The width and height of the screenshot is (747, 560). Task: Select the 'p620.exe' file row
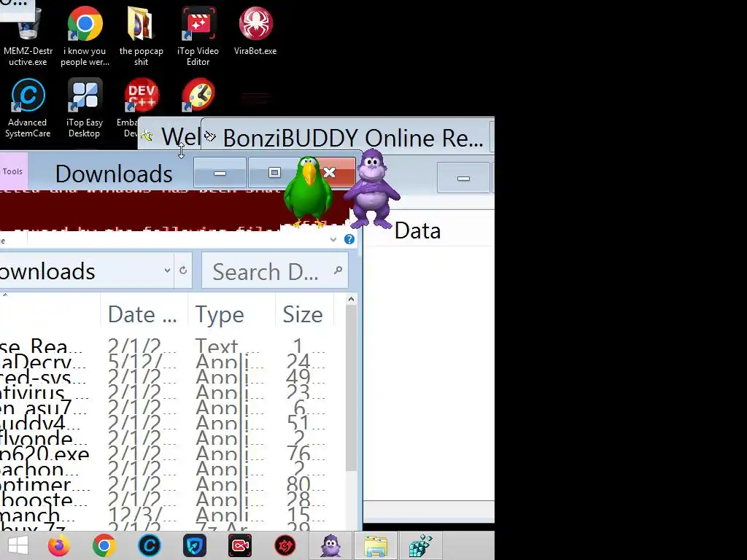(167, 454)
